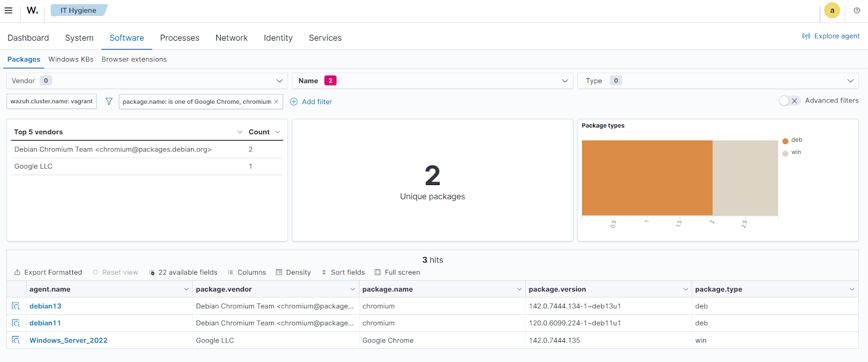The height and width of the screenshot is (362, 868).
Task: Inspect the Windows_Server_2022 row details icon
Action: 16,340
